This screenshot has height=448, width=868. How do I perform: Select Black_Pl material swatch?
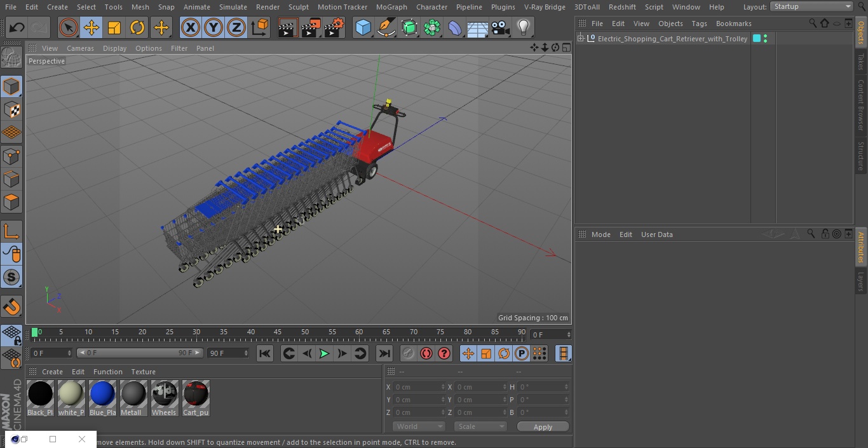[40, 394]
